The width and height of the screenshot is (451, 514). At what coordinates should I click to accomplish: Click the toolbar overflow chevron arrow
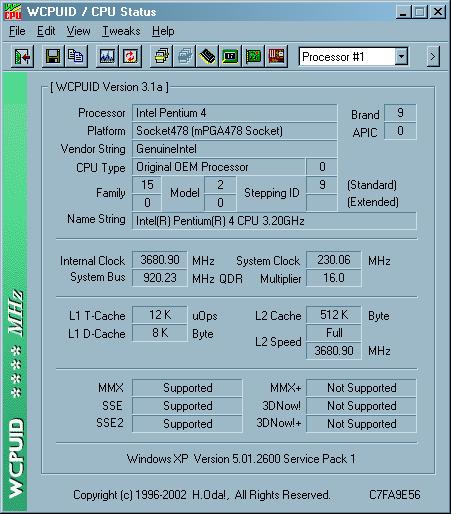tap(433, 57)
